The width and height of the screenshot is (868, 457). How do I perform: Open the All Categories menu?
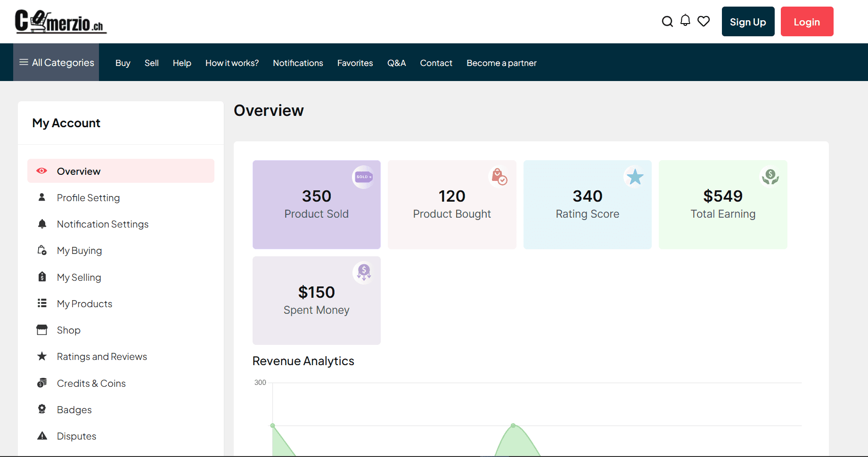click(x=56, y=62)
